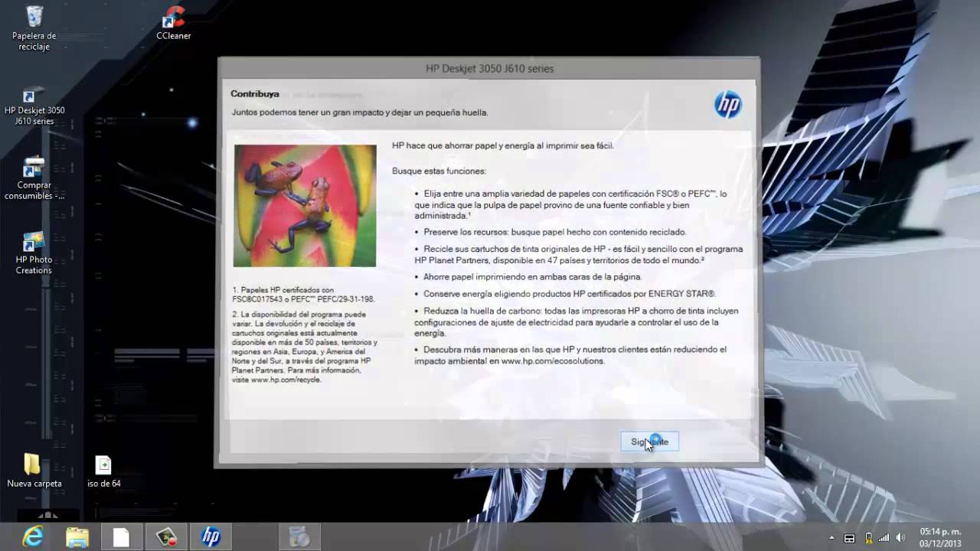Viewport: 980px width, 551px height.
Task: Click the bullet about FSC or PEFC certified papers
Action: [x=570, y=205]
